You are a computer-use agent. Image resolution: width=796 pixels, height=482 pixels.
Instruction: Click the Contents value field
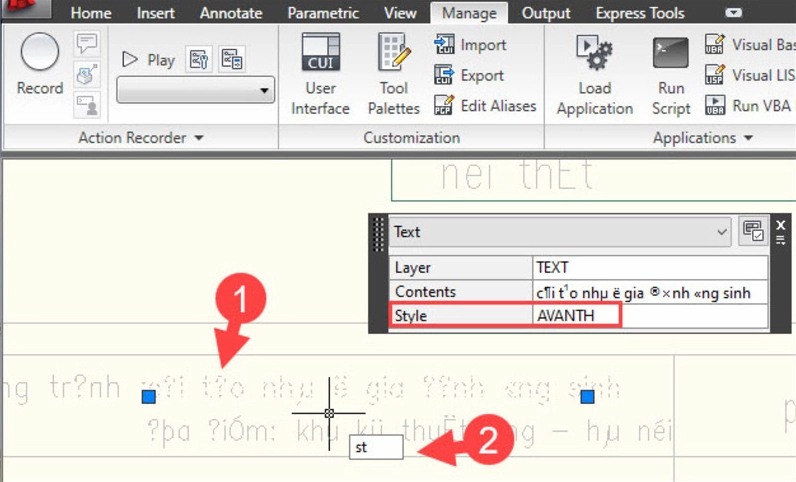pyautogui.click(x=650, y=292)
